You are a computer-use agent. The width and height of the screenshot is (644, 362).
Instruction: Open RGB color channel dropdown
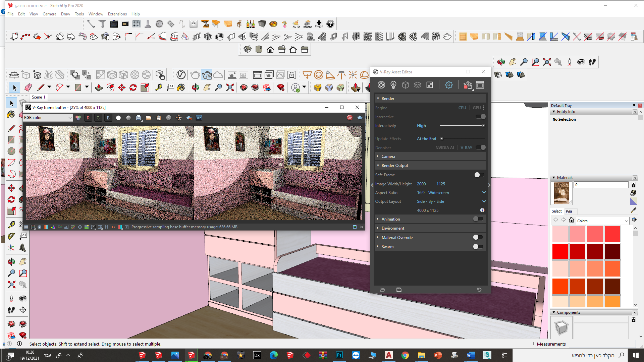(x=48, y=118)
